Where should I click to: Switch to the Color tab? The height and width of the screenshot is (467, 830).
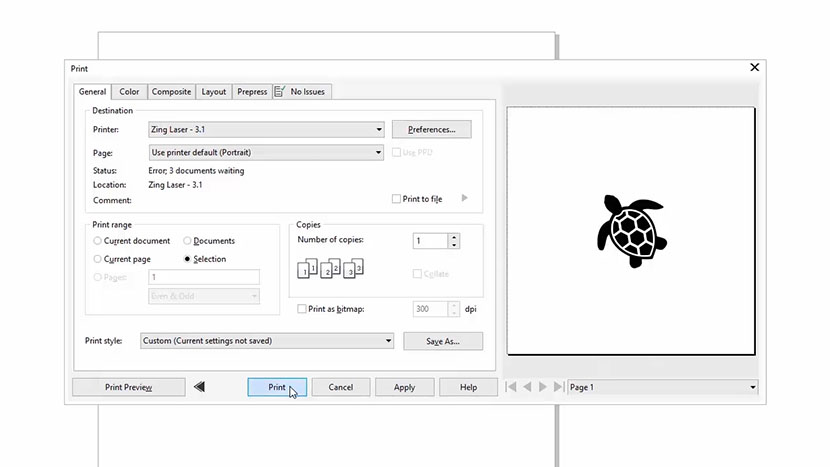(x=129, y=92)
